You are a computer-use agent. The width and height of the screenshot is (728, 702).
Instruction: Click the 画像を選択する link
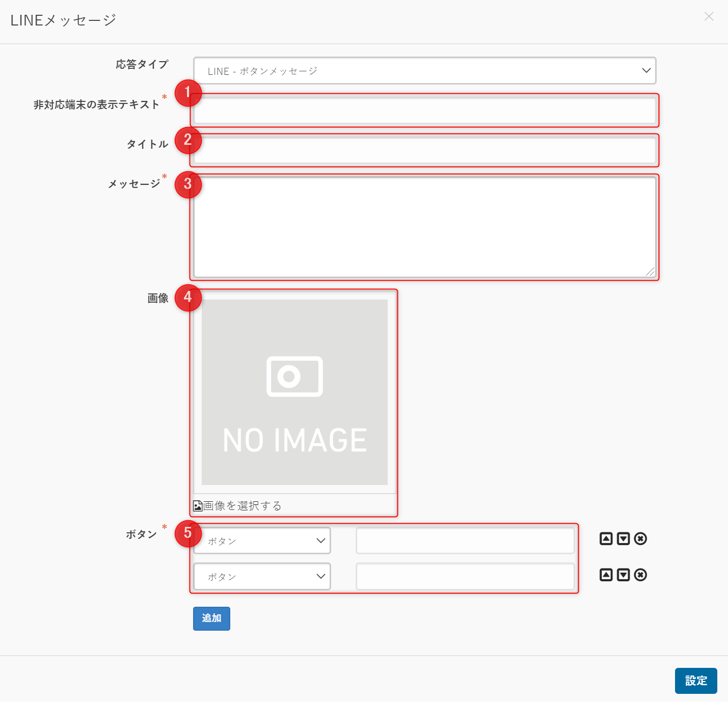coord(242,506)
